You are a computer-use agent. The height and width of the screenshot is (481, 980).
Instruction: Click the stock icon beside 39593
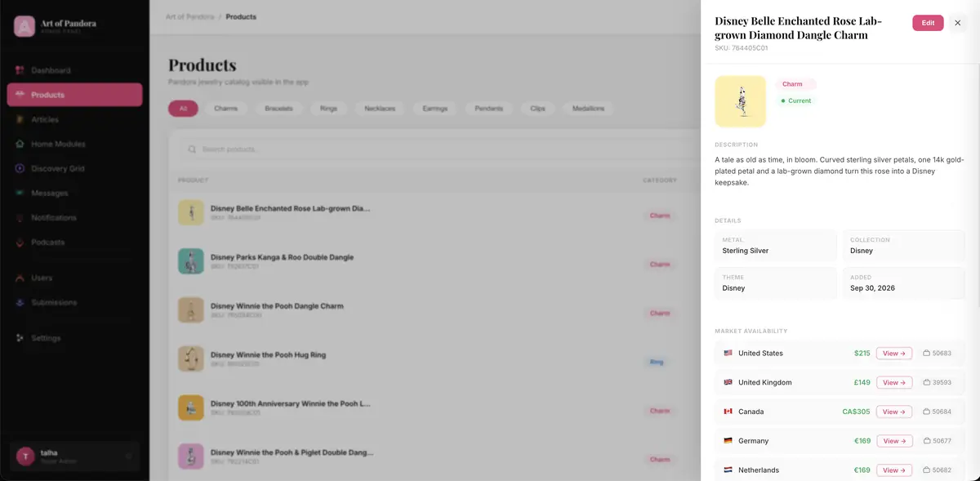(927, 382)
